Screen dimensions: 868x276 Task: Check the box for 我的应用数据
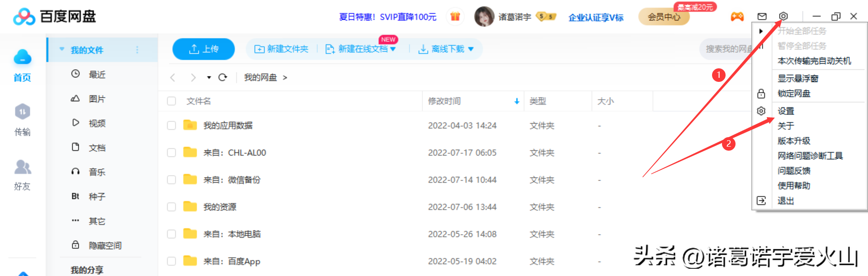(x=171, y=125)
